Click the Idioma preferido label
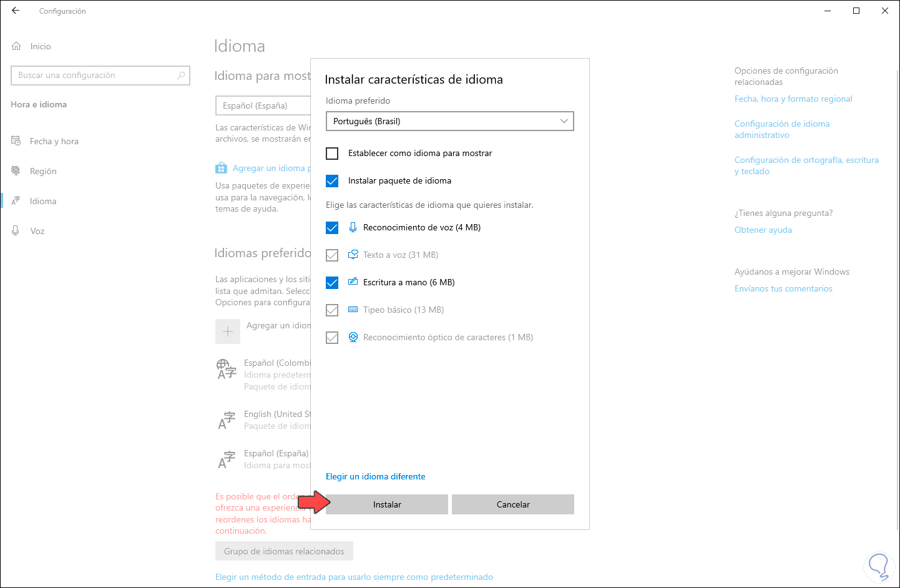900x588 pixels. [x=358, y=100]
